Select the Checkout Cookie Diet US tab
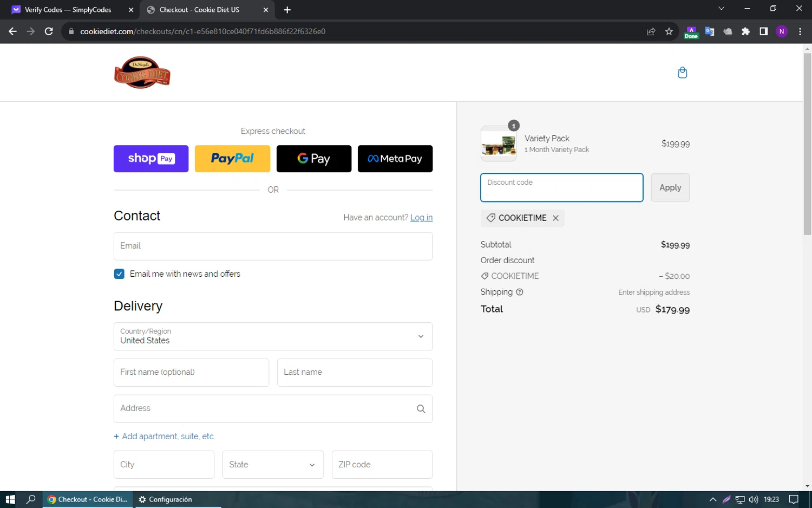This screenshot has width=812, height=508. pyautogui.click(x=206, y=10)
